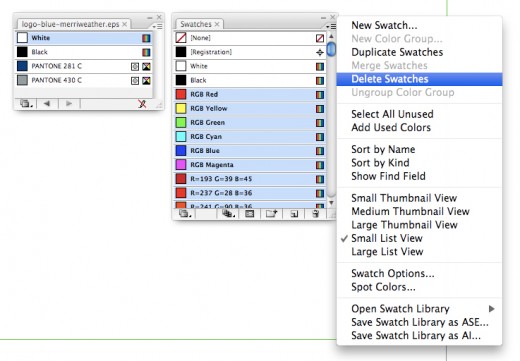Choose Add Used Colors
Screen dimensions: 520x361
point(391,127)
